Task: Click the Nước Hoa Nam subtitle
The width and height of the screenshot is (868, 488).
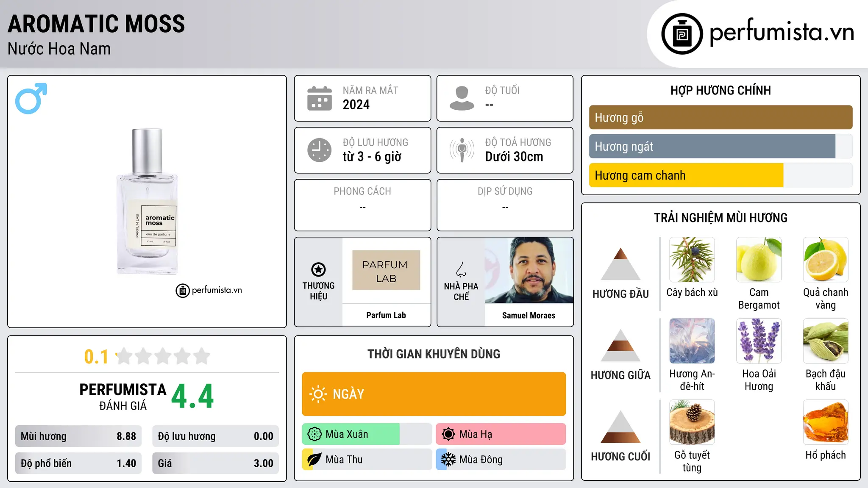Action: coord(59,49)
